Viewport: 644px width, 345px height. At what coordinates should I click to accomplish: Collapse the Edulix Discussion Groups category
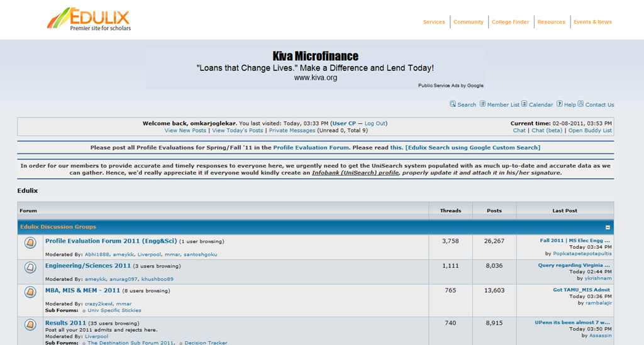point(608,227)
